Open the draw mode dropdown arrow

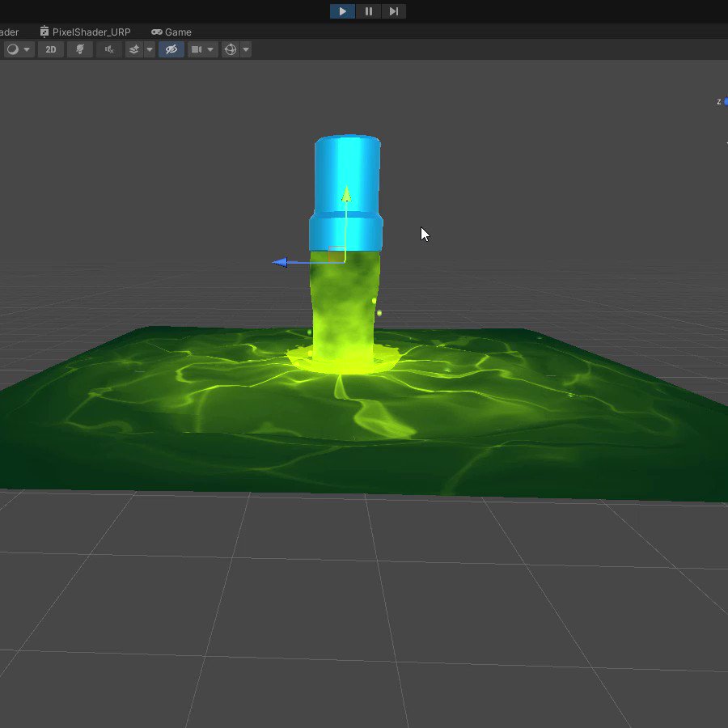[x=26, y=49]
